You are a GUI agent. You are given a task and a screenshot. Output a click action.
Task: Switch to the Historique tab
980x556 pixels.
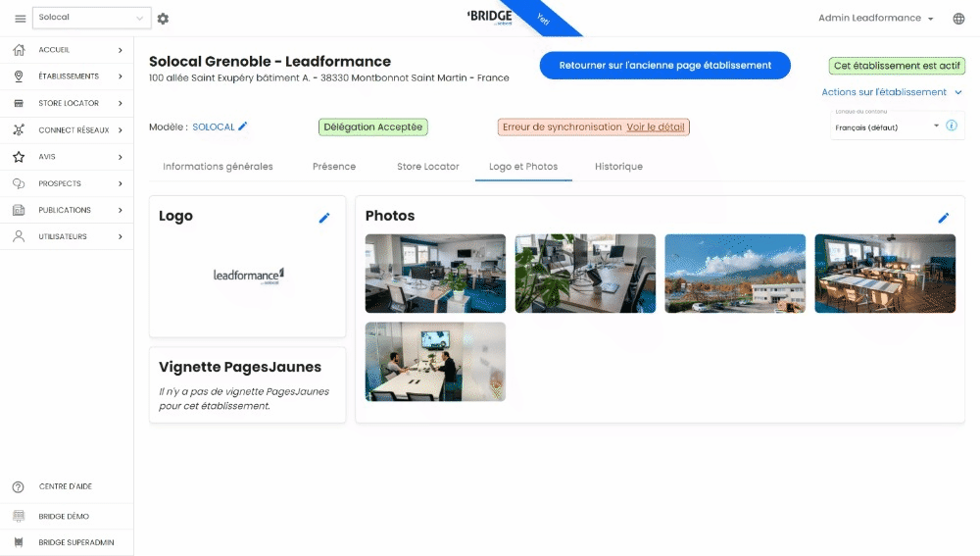[618, 167]
